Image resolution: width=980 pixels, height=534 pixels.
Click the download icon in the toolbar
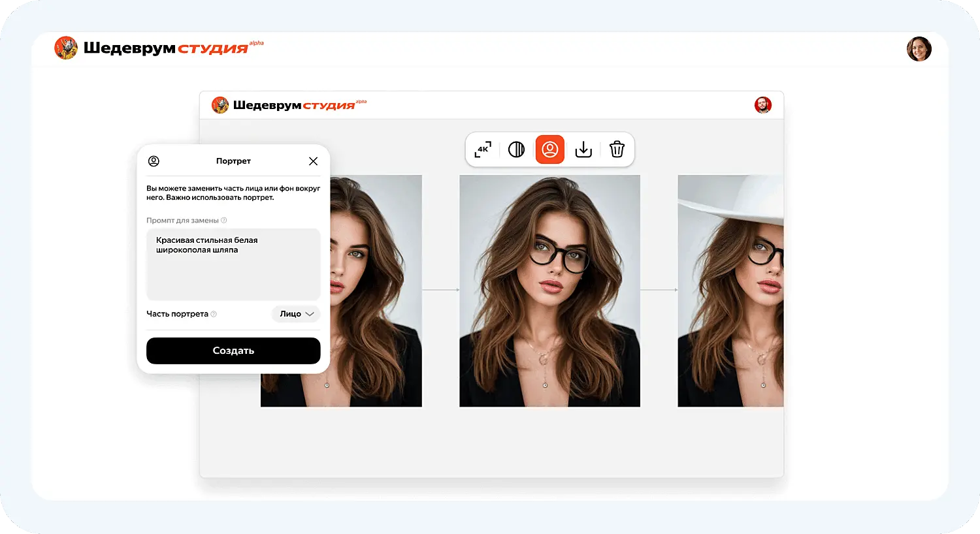[x=583, y=149]
